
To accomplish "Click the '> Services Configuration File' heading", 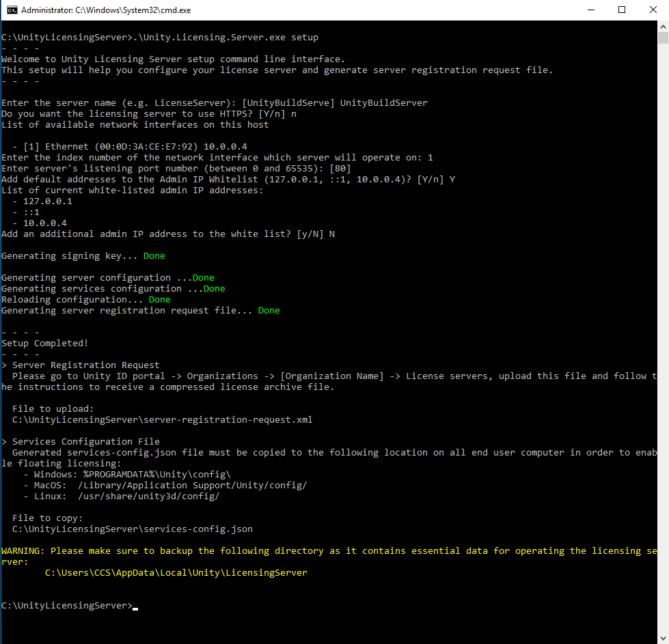I will [x=81, y=442].
